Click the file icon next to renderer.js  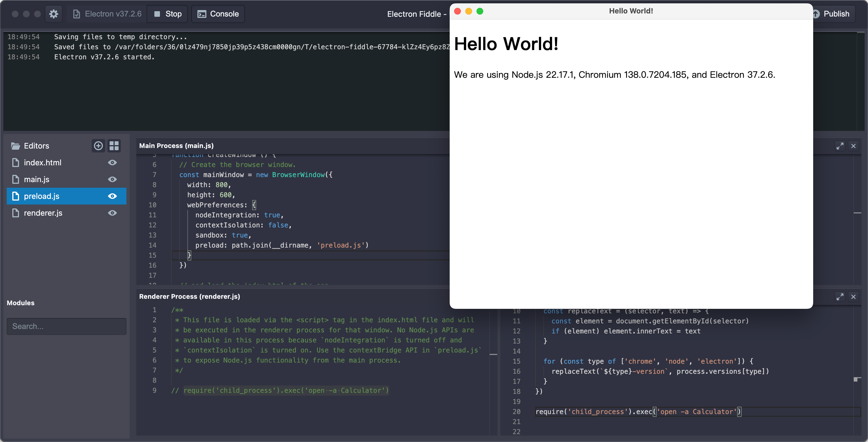pos(15,213)
